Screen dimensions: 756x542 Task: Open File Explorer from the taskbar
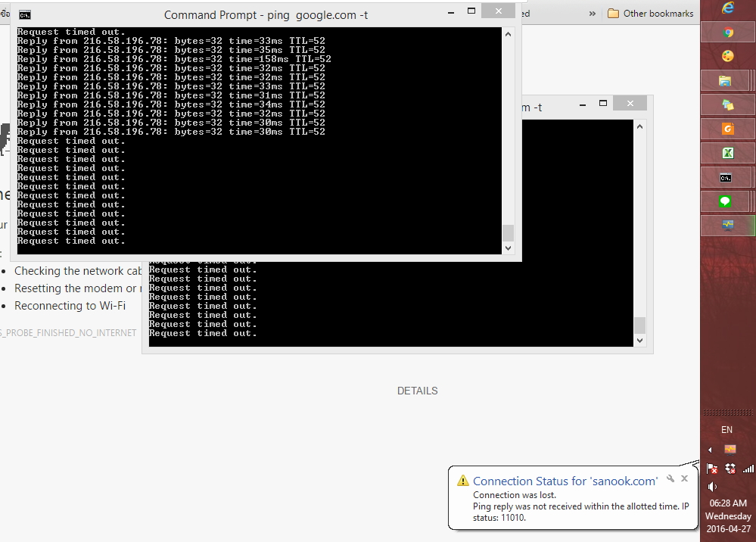tap(725, 80)
